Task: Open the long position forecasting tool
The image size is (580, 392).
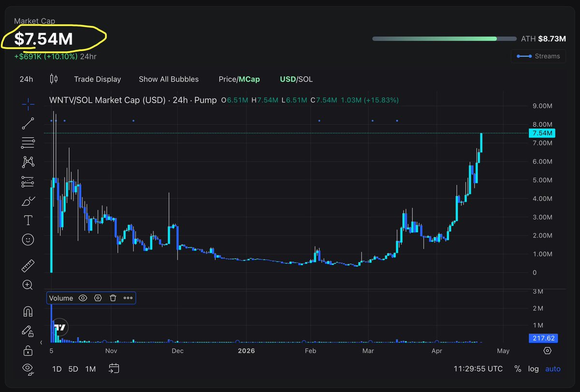Action: [x=28, y=182]
